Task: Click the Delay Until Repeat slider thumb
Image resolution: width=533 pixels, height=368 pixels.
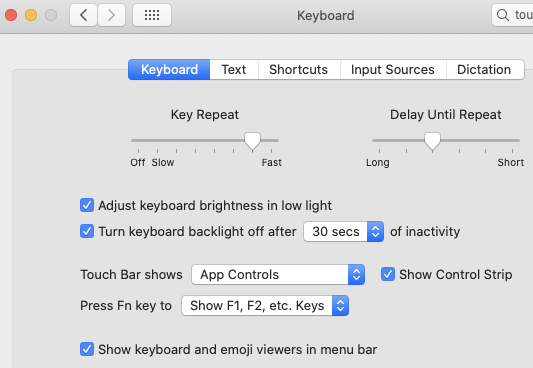Action: tap(432, 141)
